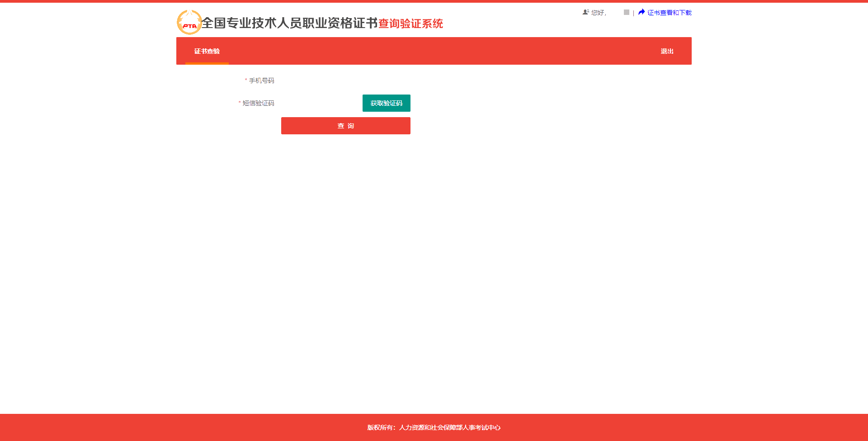868x441 pixels.
Task: Click the red asterisk before 手机号码
Action: [x=246, y=81]
